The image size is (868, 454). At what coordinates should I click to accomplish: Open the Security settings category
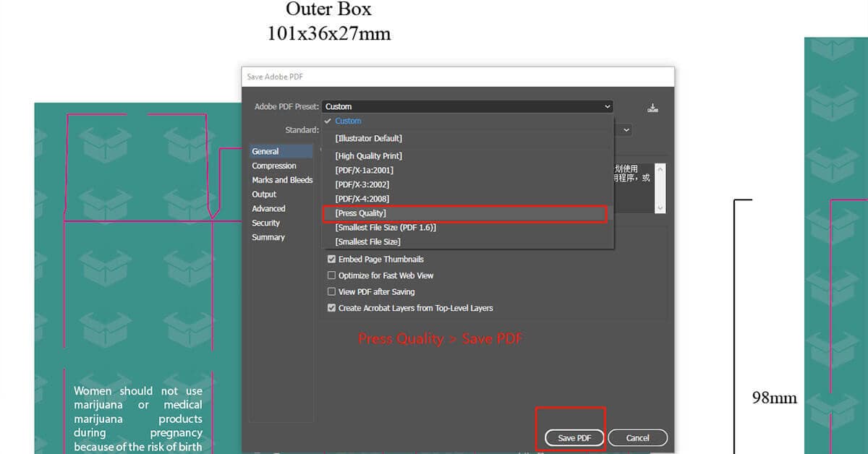pyautogui.click(x=281, y=223)
